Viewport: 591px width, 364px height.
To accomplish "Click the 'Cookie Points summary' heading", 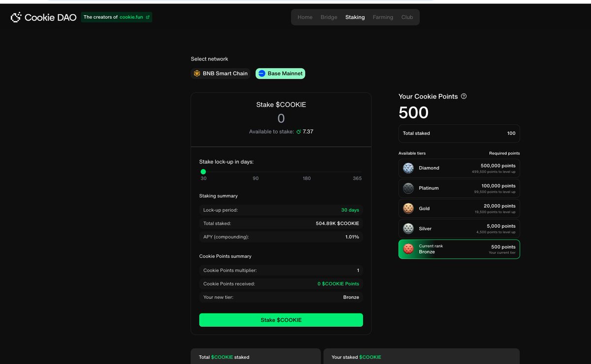I will click(225, 256).
